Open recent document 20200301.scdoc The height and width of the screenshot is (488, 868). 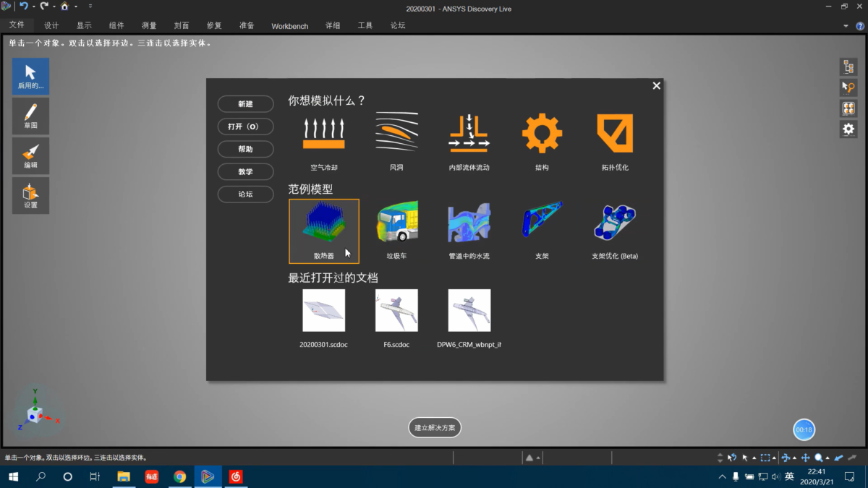323,319
